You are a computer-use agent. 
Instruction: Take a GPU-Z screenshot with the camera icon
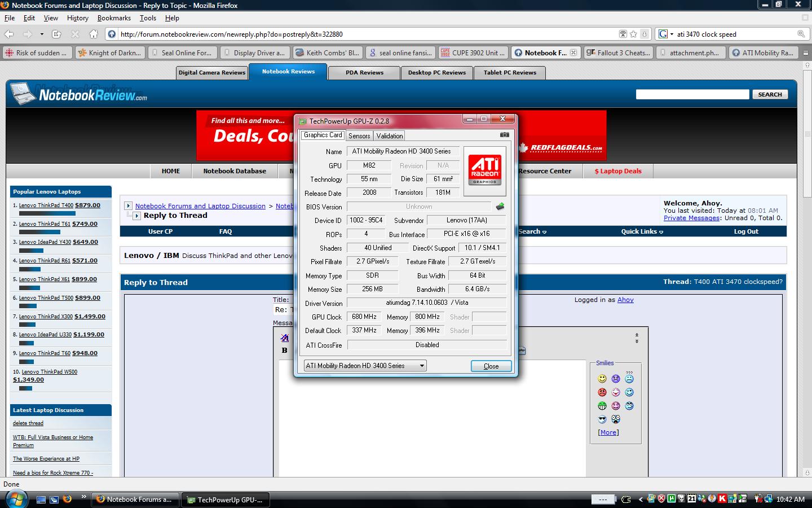click(504, 135)
